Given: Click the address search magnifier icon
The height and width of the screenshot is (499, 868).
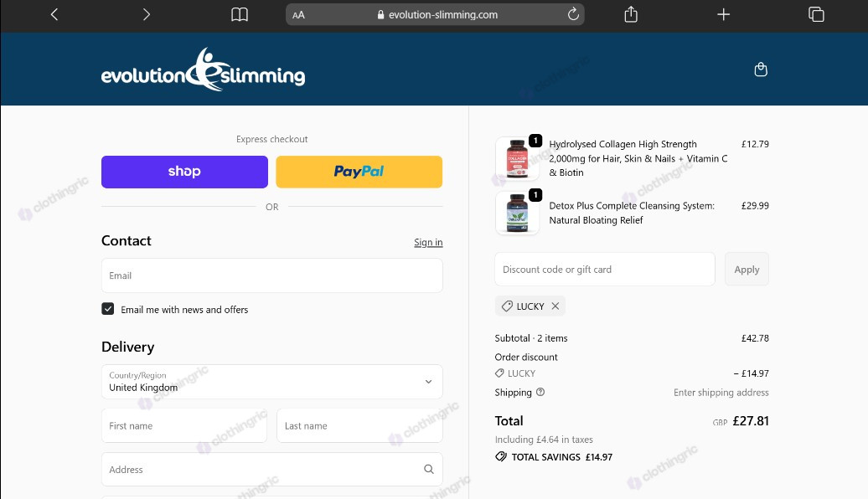Looking at the screenshot, I should pos(428,469).
